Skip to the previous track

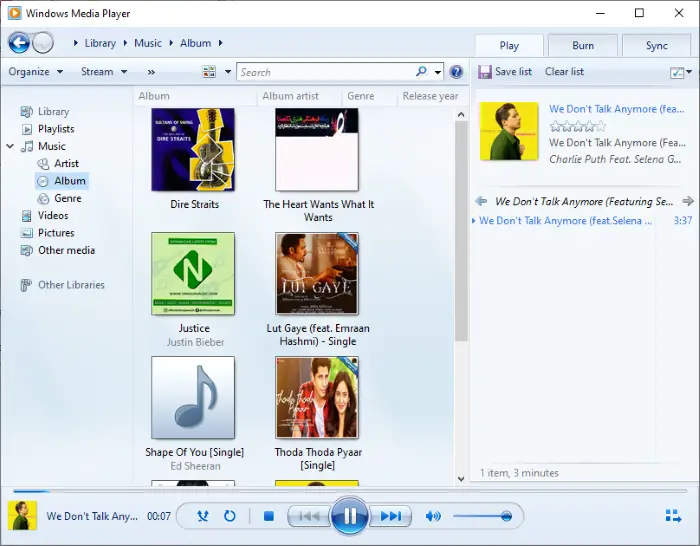click(309, 517)
